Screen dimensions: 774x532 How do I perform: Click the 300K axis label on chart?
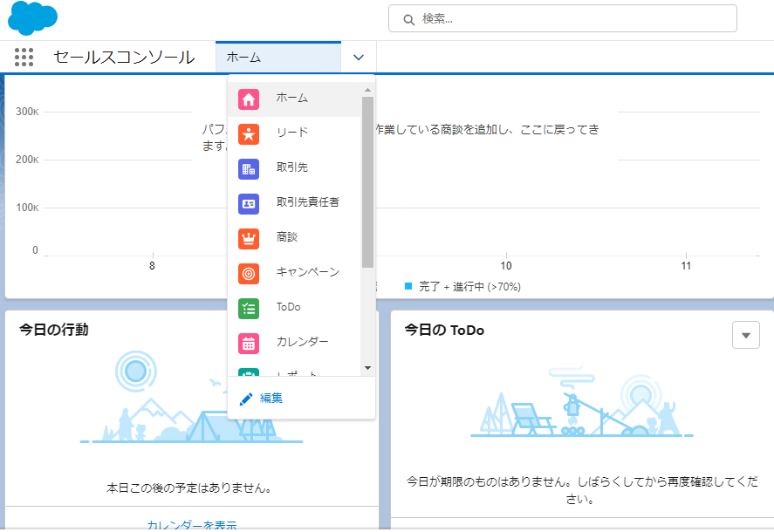click(x=27, y=112)
